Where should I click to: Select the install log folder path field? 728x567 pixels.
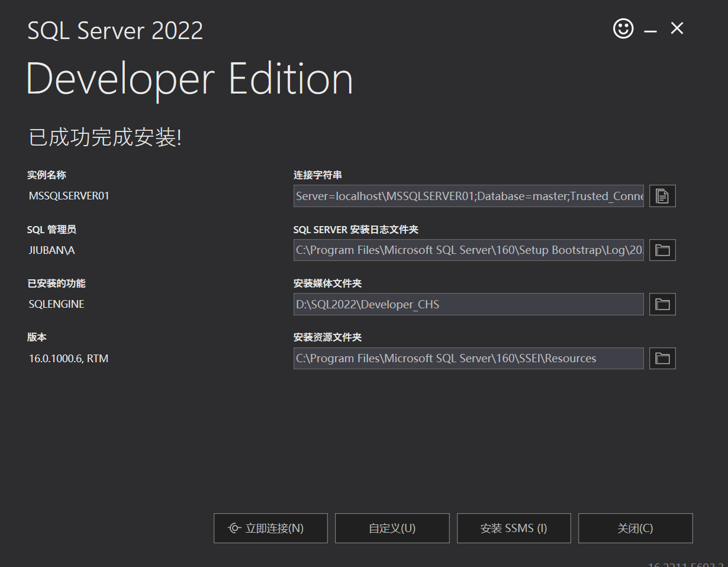(469, 250)
